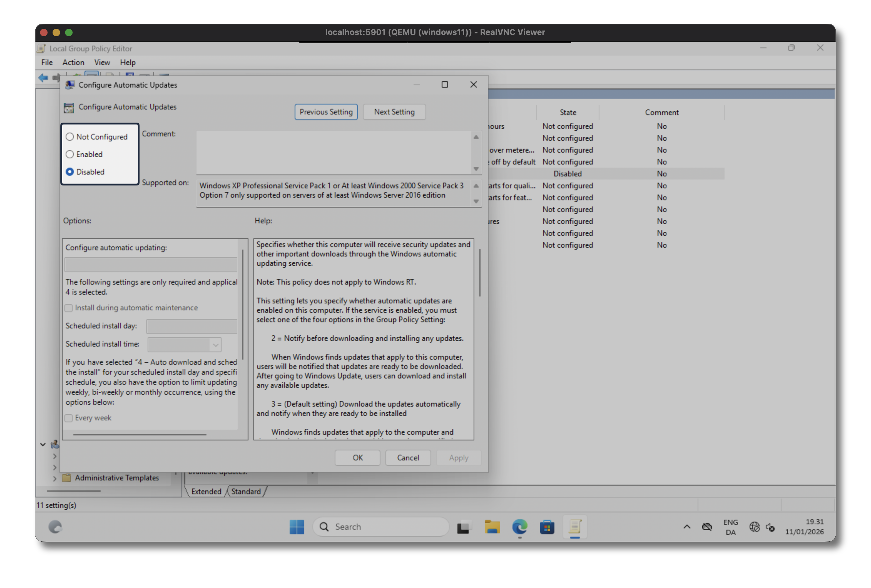Click the back arrow toolbar icon
Screen dimensions: 871x588
(43, 78)
